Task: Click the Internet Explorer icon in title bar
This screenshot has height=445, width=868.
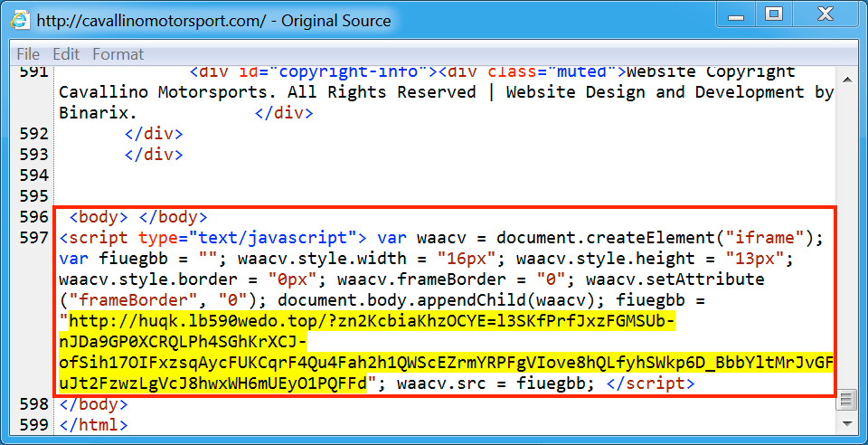Action: (x=21, y=21)
